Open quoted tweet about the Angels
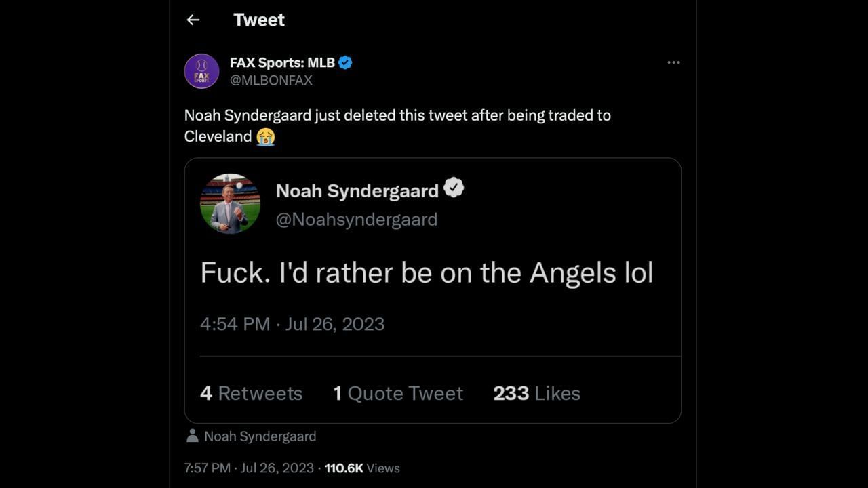Image resolution: width=868 pixels, height=488 pixels. 427,272
